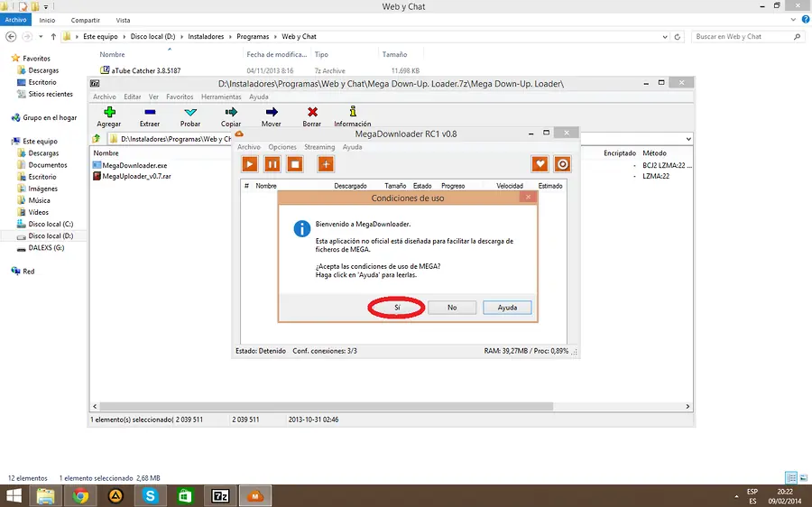812x507 pixels.
Task: Go back in Explorer navigation
Action: (x=11, y=37)
